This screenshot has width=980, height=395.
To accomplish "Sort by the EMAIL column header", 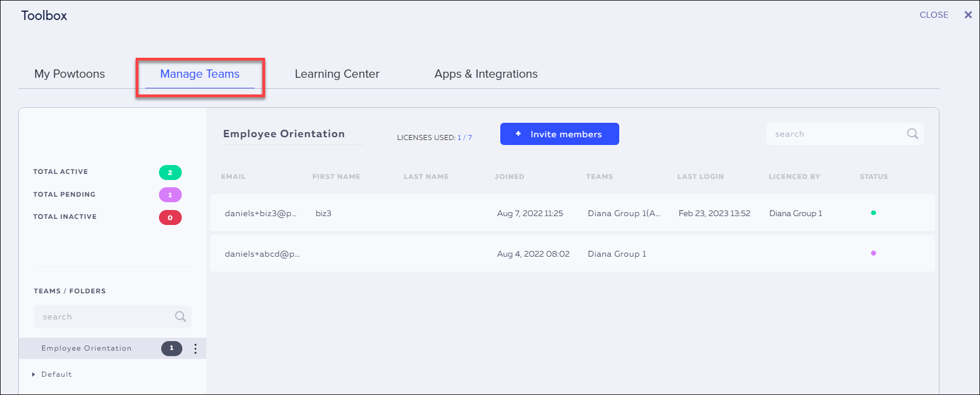I will click(233, 177).
